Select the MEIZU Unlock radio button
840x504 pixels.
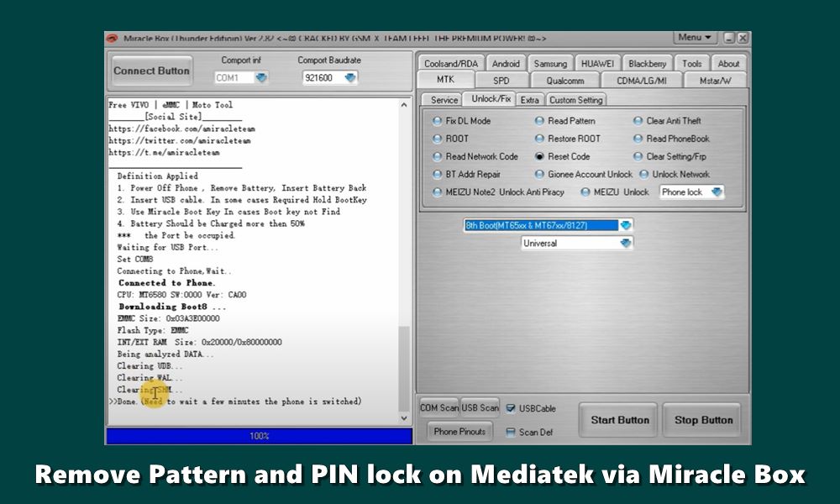(x=585, y=192)
